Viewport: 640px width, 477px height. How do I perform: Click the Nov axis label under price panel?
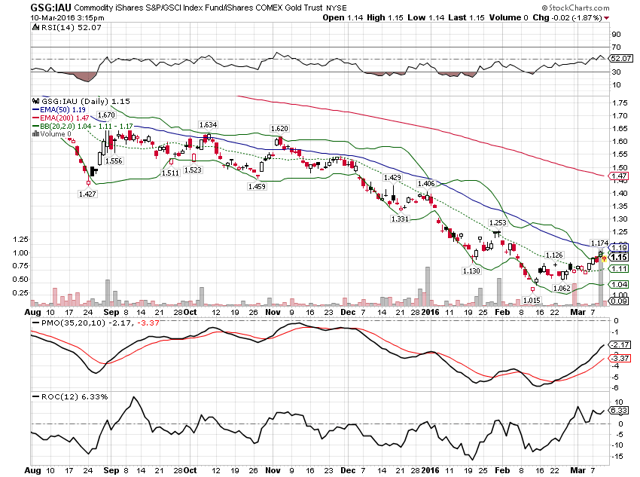(x=273, y=312)
